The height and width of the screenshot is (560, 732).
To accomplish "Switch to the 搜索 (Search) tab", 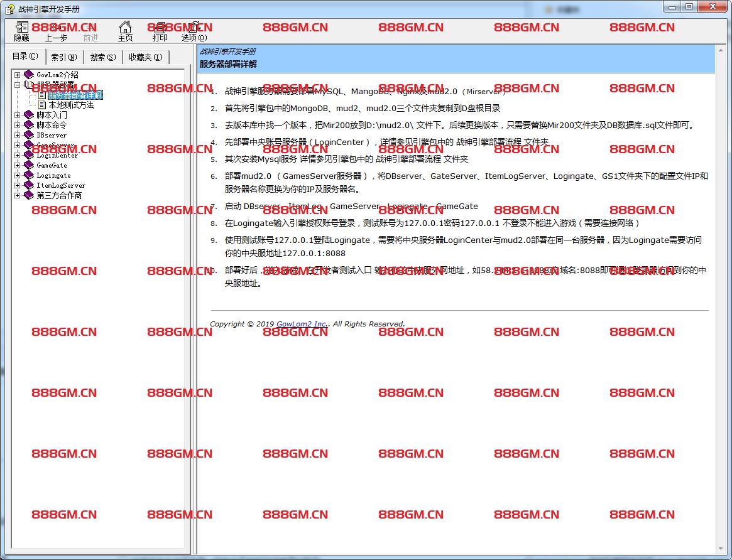I will [103, 57].
